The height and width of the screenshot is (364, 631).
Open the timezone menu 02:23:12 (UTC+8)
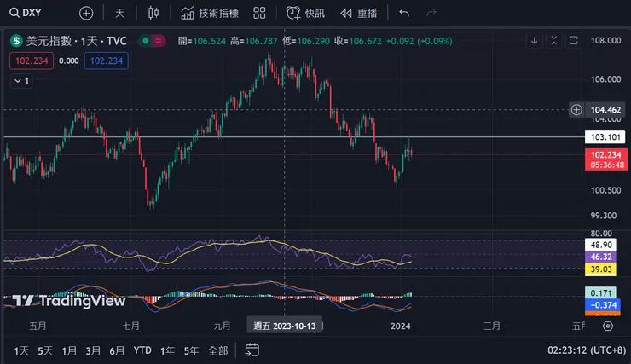[587, 350]
